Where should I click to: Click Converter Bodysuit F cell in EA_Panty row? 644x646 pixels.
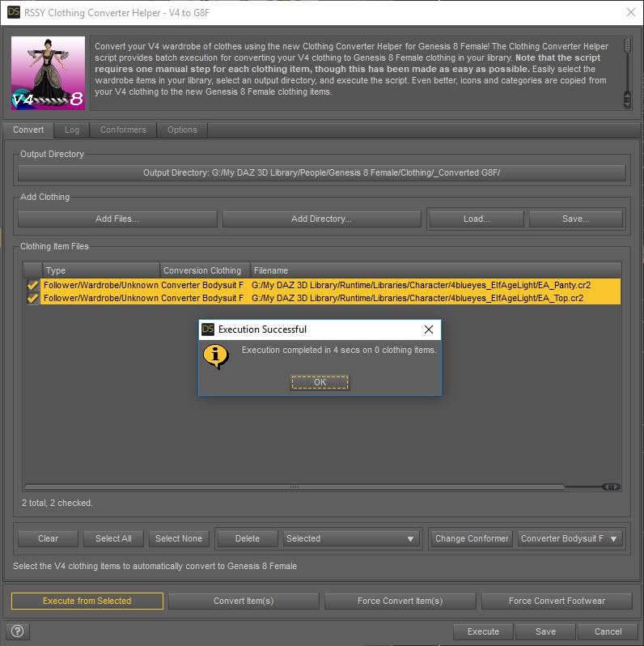tap(202, 285)
